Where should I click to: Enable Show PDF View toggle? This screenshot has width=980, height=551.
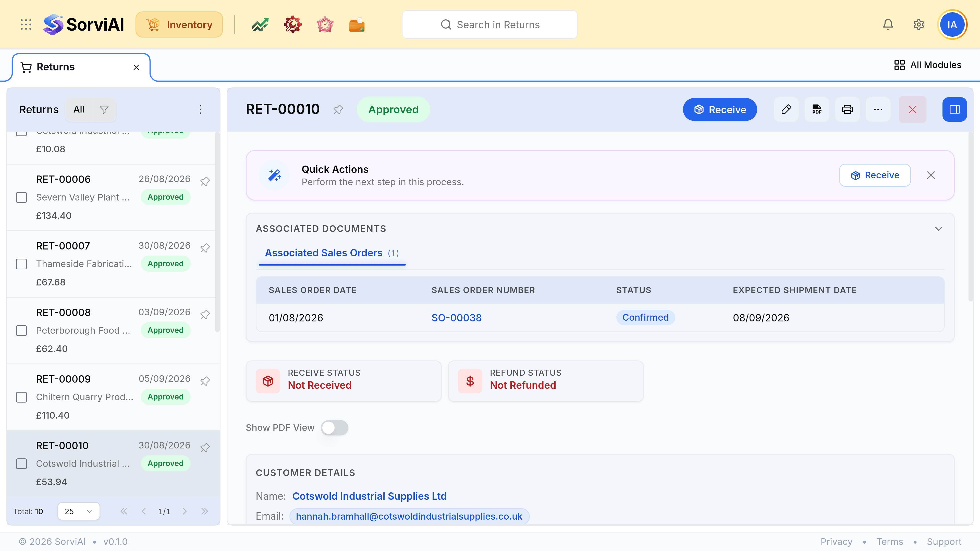pyautogui.click(x=334, y=428)
